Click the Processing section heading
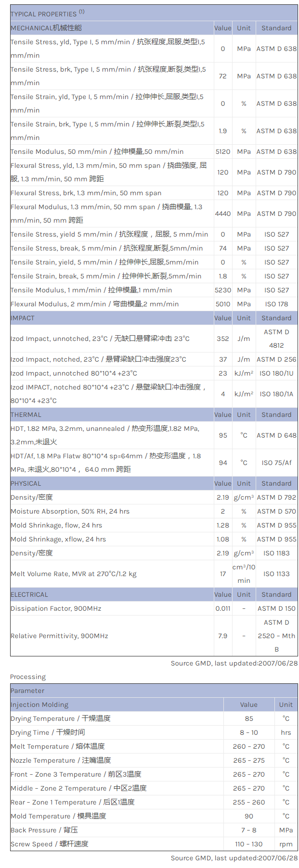299x868 pixels. pyautogui.click(x=28, y=677)
